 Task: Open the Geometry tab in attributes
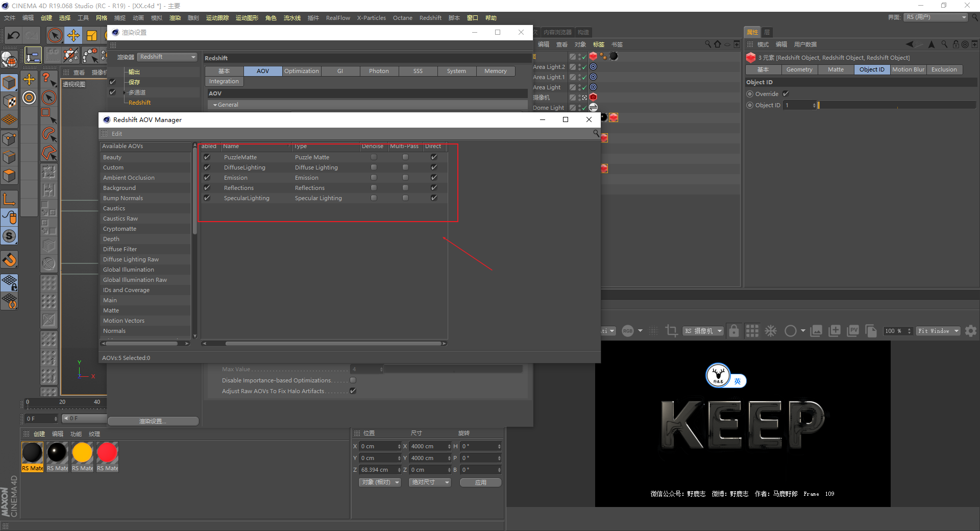pos(799,69)
